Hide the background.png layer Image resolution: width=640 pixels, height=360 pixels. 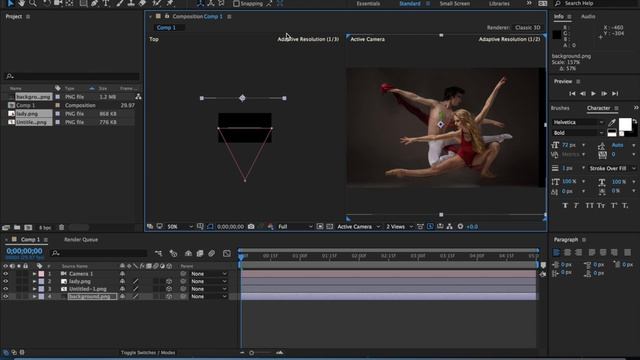[6, 296]
